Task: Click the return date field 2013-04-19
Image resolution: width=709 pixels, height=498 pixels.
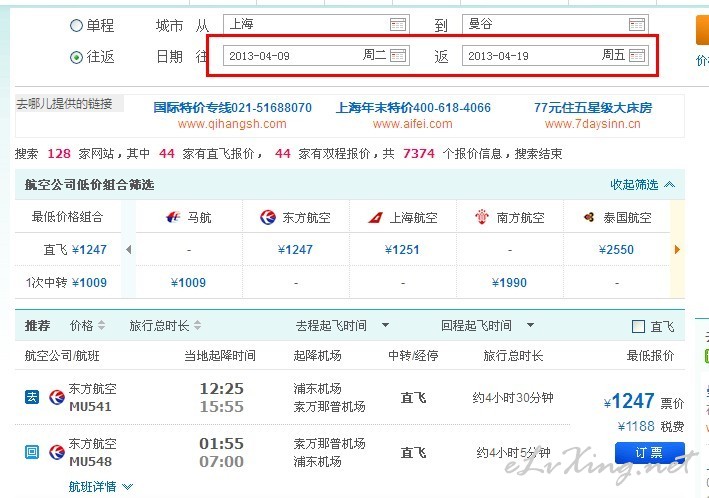Action: 555,56
